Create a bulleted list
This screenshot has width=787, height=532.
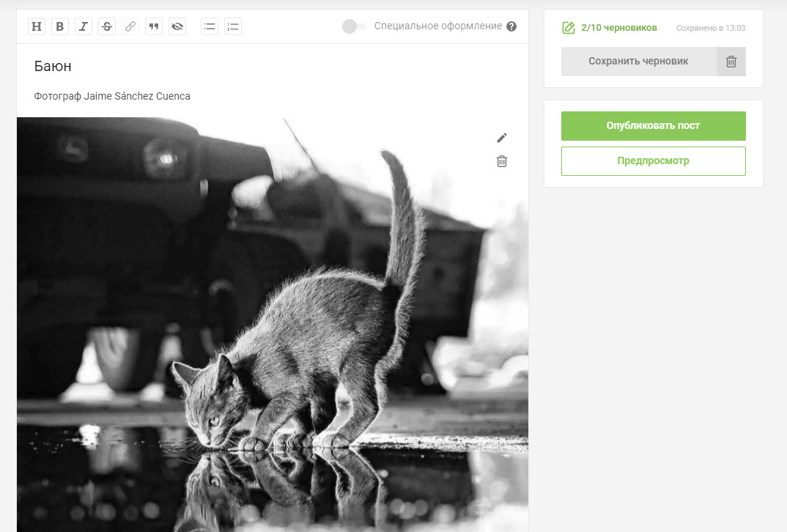tap(210, 26)
